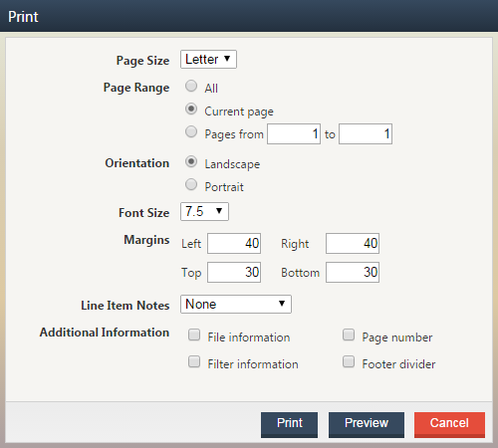Viewport: 498px width, 448px height.
Task: Enable the File information checkbox
Action: (x=194, y=335)
